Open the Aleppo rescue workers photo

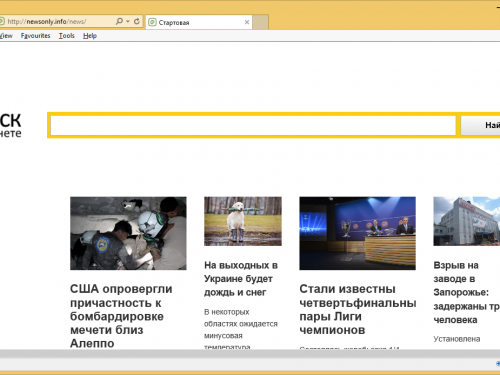(x=128, y=233)
